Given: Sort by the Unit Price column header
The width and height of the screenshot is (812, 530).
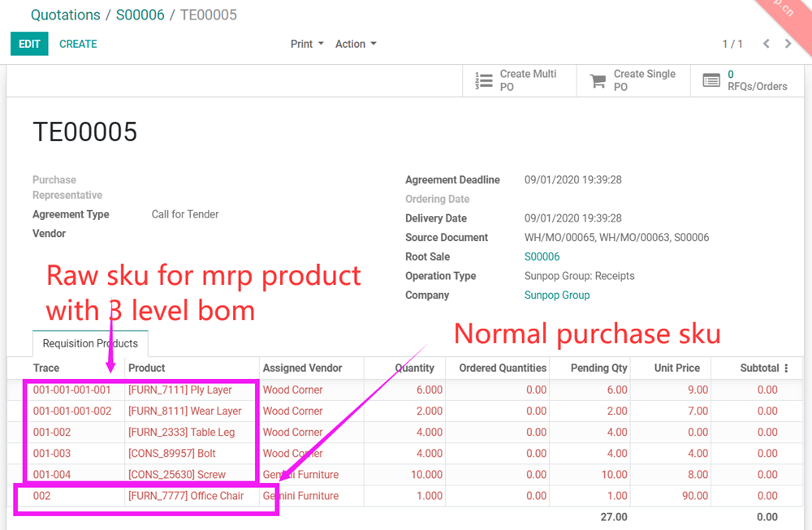Looking at the screenshot, I should tap(676, 368).
